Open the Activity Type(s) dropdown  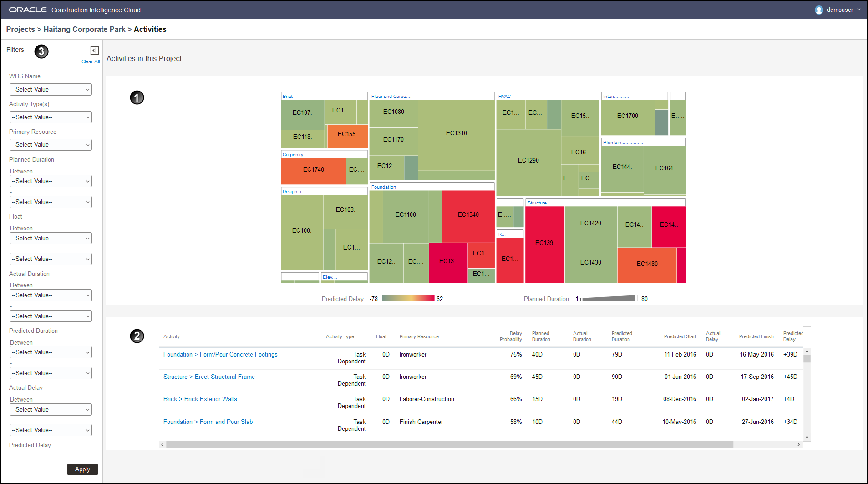coord(50,117)
